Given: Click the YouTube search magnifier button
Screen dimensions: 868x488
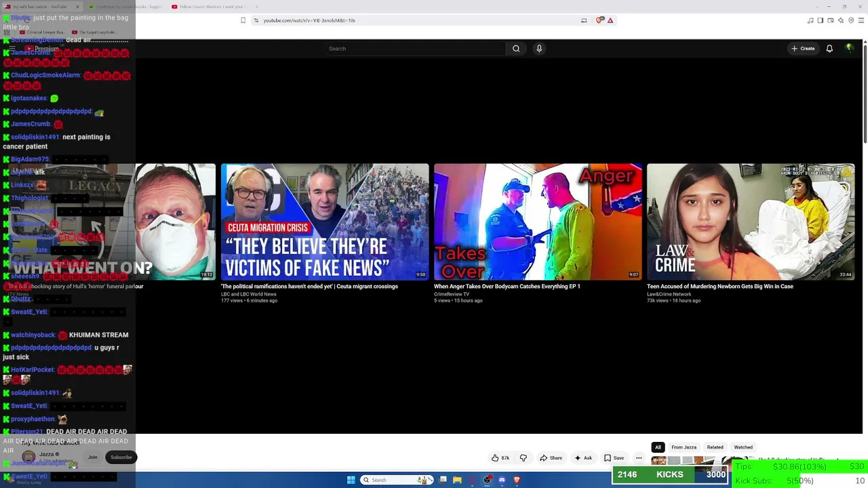Looking at the screenshot, I should coord(516,49).
